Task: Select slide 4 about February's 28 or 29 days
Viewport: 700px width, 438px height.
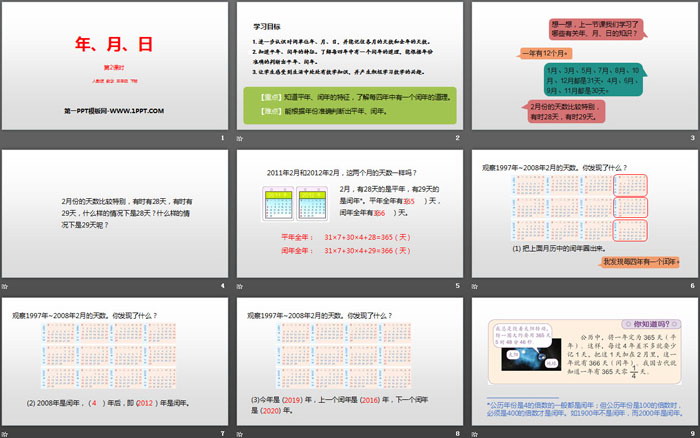Action: click(x=115, y=214)
